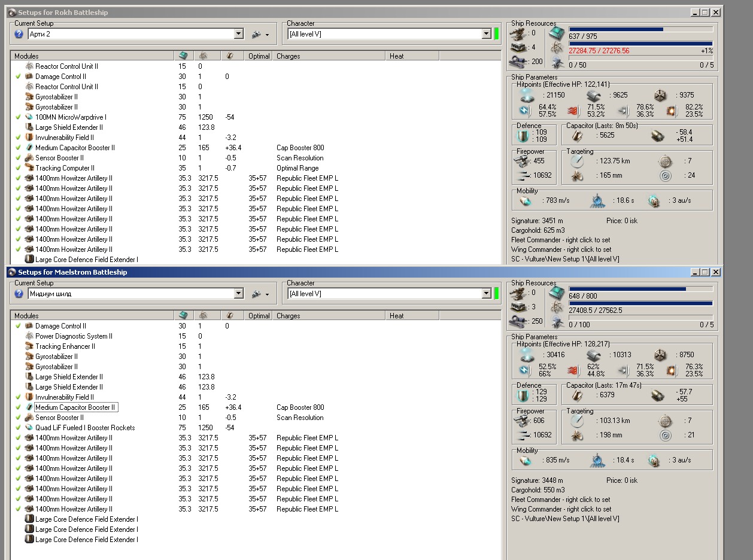Click Maelstrom sensor strength icon showing 21
The image size is (753, 560).
(x=665, y=435)
